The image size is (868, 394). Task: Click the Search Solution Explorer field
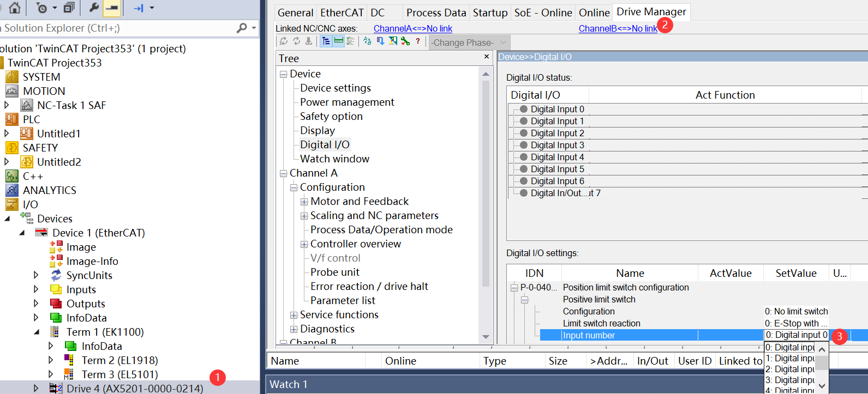pos(117,28)
